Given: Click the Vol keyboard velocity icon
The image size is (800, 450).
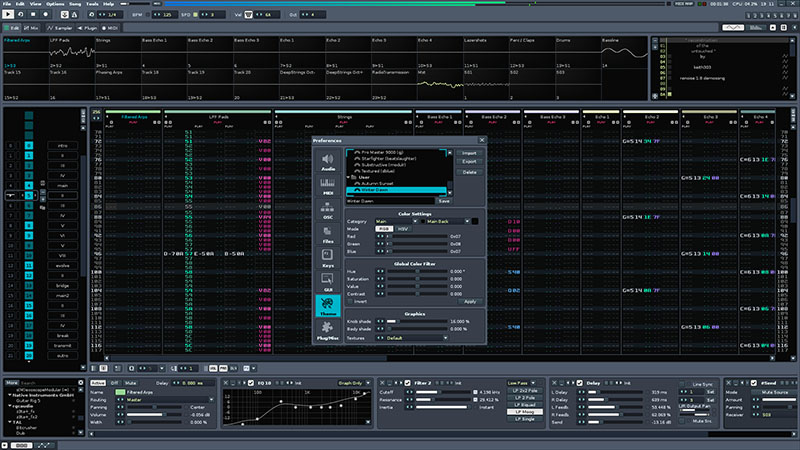Looking at the screenshot, I should 248,15.
